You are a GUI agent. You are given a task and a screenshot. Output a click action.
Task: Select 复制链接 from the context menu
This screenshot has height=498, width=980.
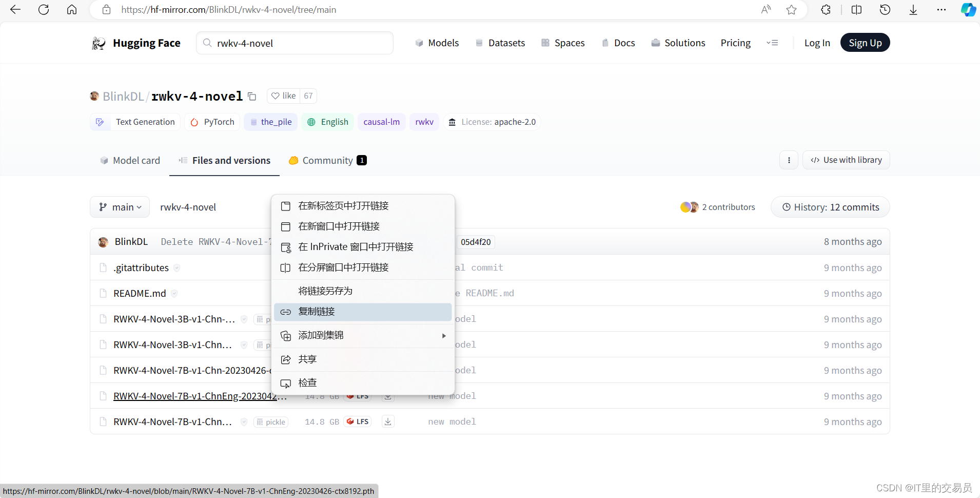point(316,312)
